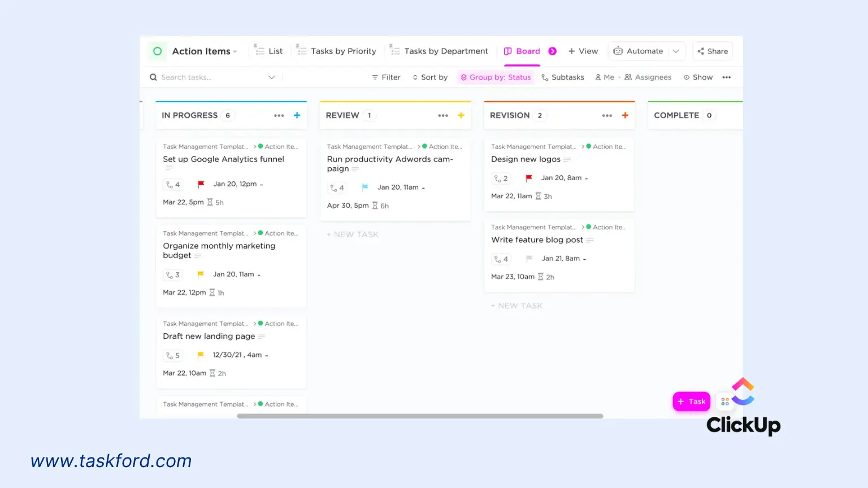Click the pink + Task button
This screenshot has height=488, width=868.
691,402
